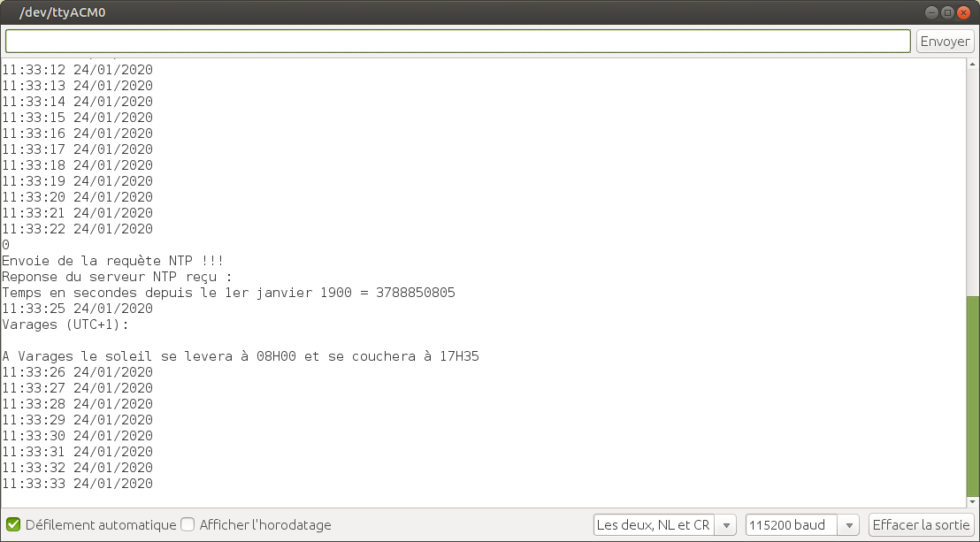The image size is (980, 542).
Task: Maximize the serial monitor window
Action: point(948,12)
